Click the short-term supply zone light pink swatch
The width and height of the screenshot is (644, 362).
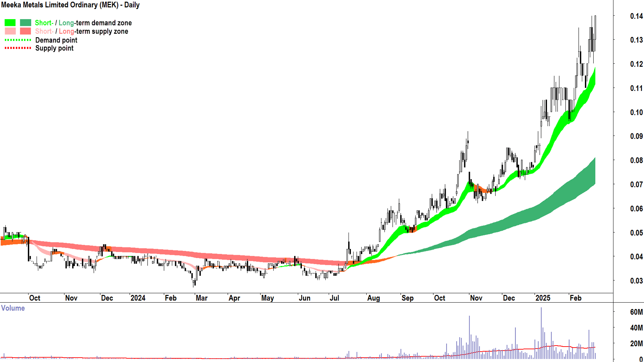[10, 31]
